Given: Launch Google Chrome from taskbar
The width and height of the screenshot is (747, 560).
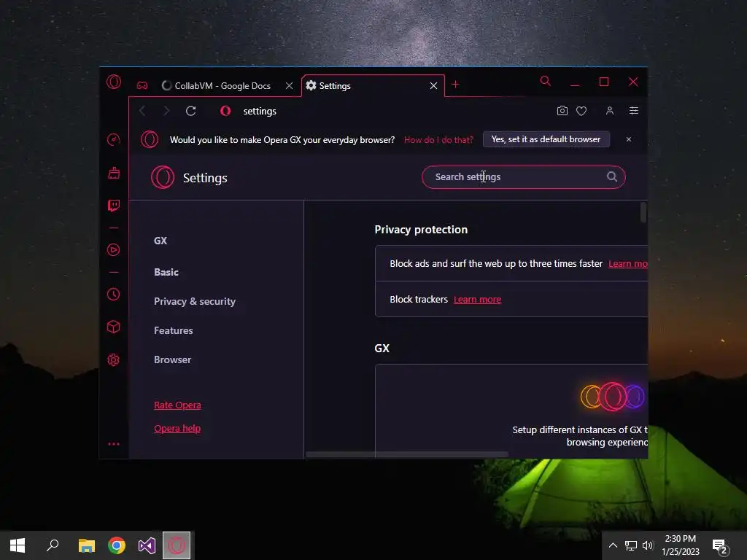Looking at the screenshot, I should pyautogui.click(x=117, y=545).
